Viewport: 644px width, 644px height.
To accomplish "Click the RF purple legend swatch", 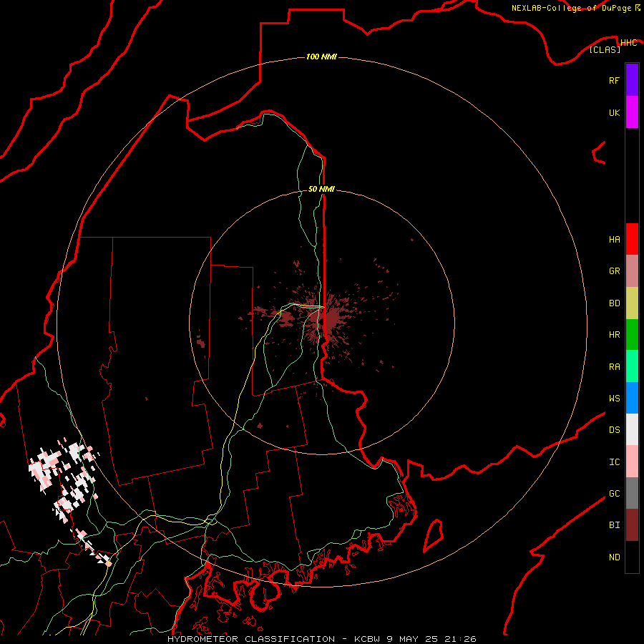I will (632, 80).
